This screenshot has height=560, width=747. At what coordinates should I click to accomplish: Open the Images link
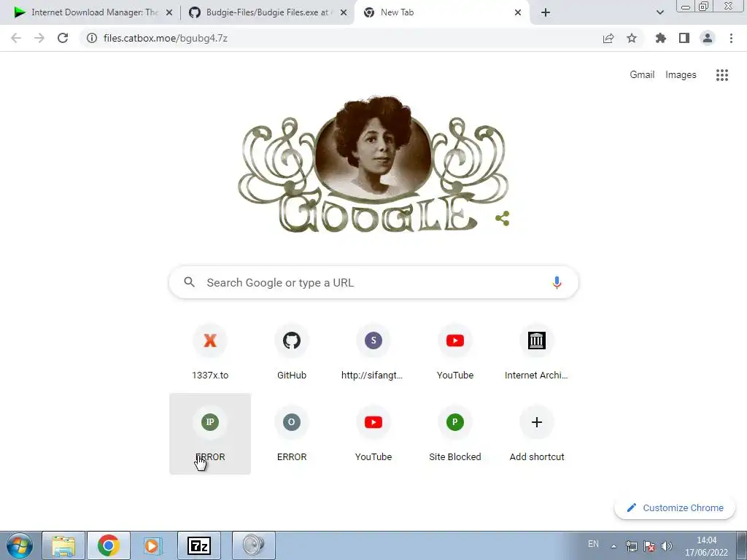click(681, 75)
